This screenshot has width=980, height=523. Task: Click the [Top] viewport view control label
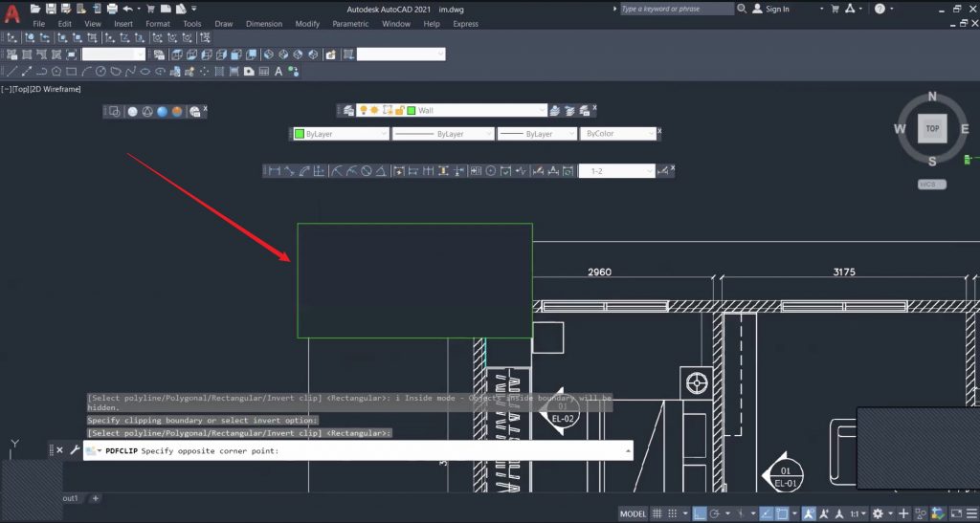21,89
